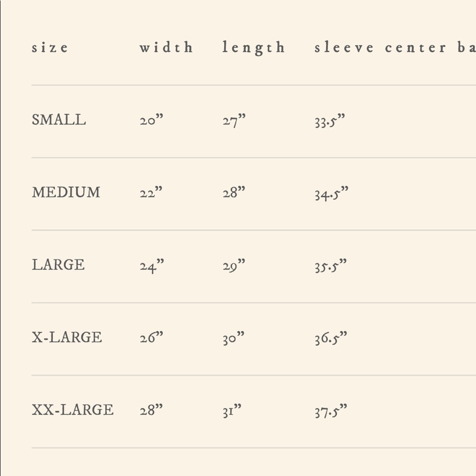The height and width of the screenshot is (476, 476).
Task: Click the X-LARGE size row label
Action: (x=67, y=337)
